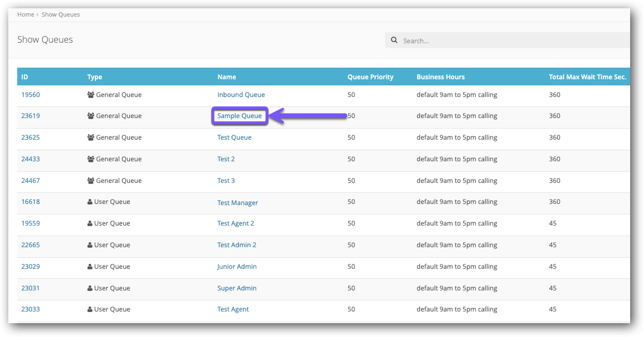The image size is (644, 337).
Task: Sort by Queue Priority column header
Action: click(370, 77)
